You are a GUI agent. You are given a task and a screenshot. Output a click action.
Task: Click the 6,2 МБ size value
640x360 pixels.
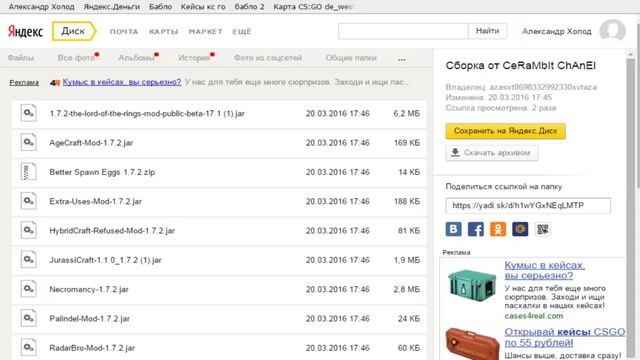click(x=407, y=113)
